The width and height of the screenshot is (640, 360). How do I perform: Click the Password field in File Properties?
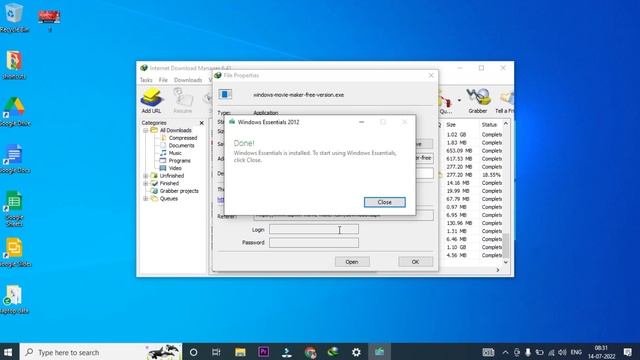point(314,243)
